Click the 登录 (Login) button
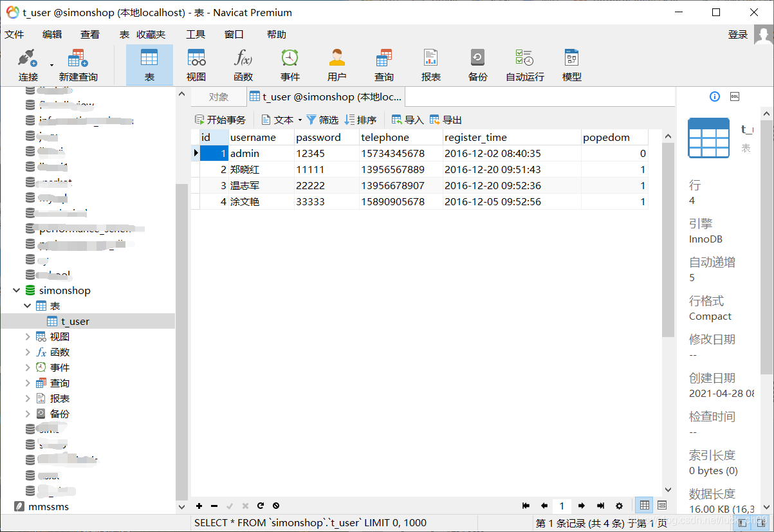774x532 pixels. click(x=738, y=35)
